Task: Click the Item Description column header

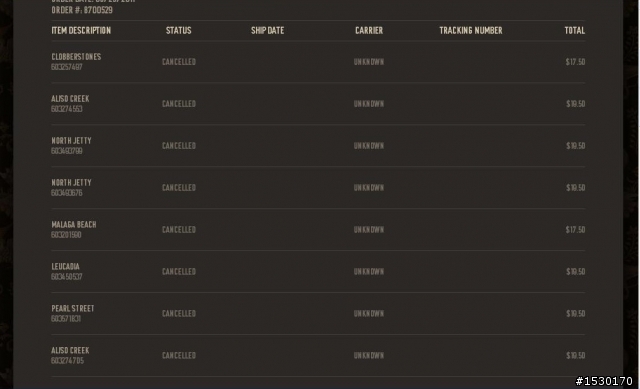Action: click(x=81, y=31)
